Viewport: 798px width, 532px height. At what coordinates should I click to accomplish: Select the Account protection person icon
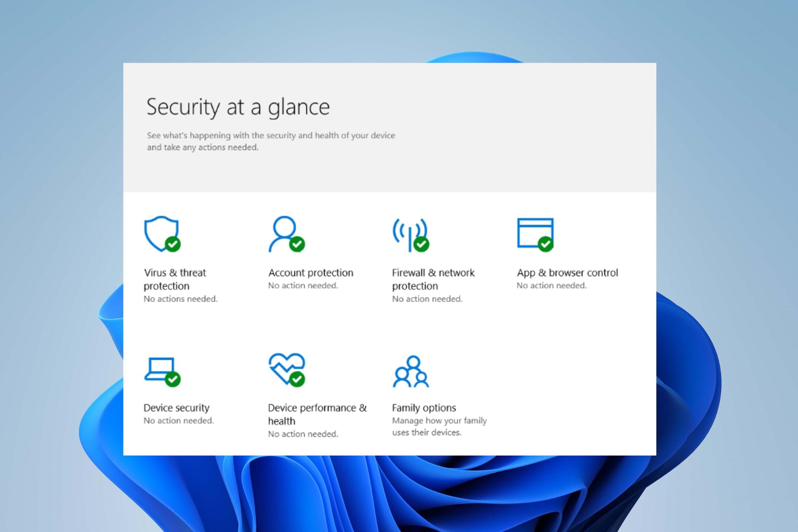pos(285,233)
